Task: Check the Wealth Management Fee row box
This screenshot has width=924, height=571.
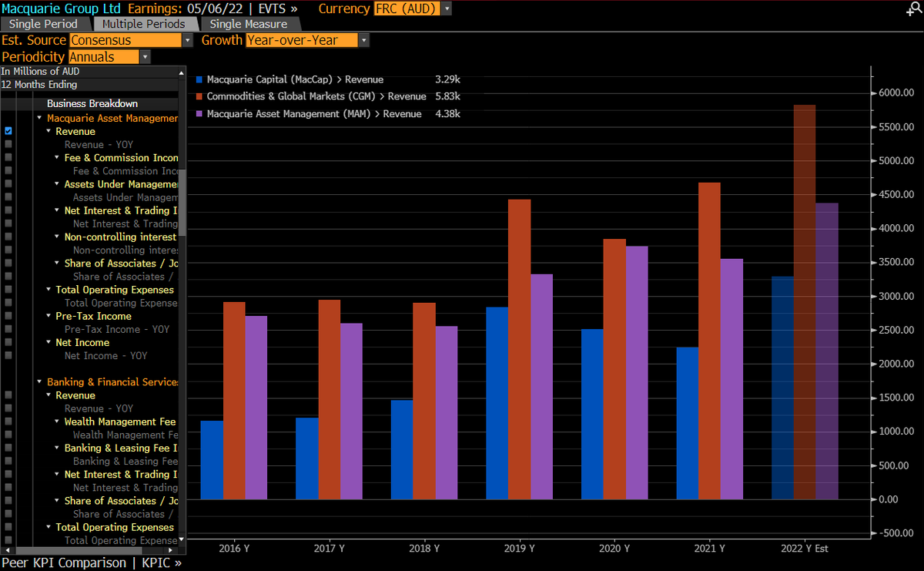Action: tap(8, 422)
